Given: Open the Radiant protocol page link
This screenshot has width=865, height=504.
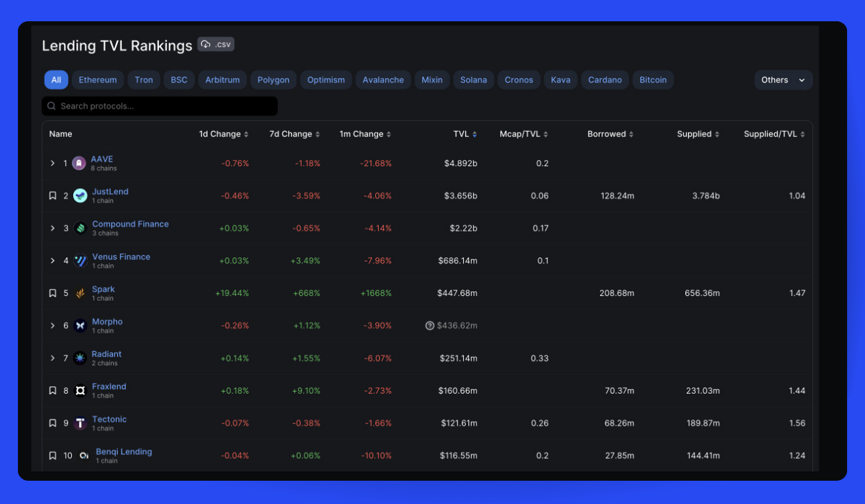Looking at the screenshot, I should (106, 354).
